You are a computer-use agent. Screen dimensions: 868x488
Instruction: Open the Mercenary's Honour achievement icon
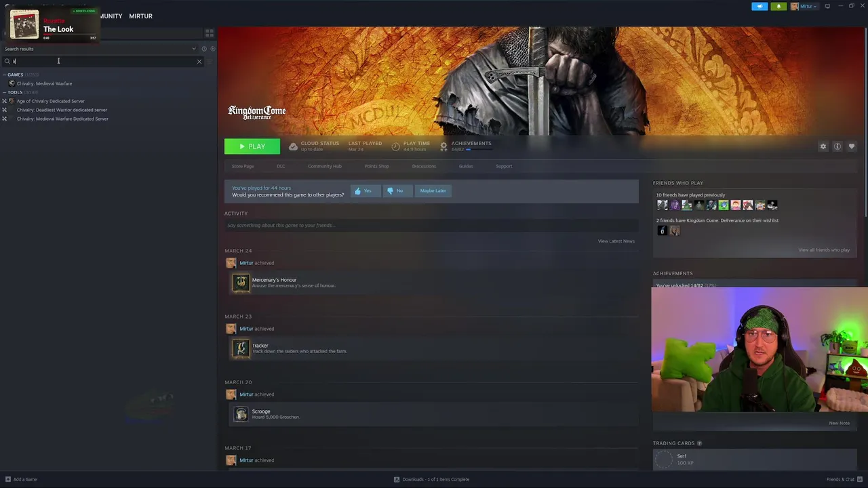click(x=241, y=283)
